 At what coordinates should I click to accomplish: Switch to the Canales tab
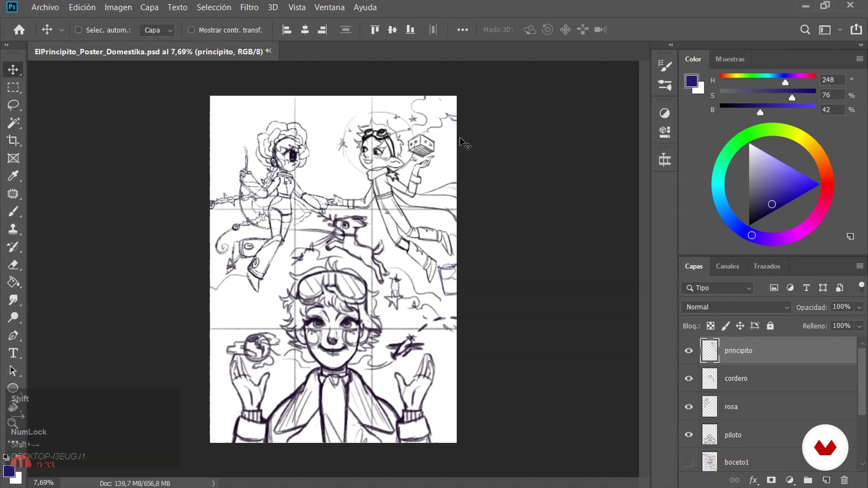coord(727,266)
